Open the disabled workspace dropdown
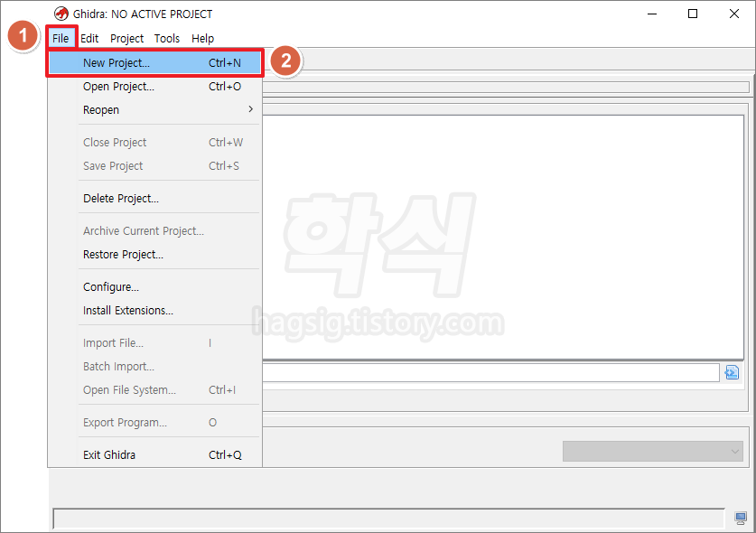This screenshot has height=533, width=756. [x=653, y=452]
